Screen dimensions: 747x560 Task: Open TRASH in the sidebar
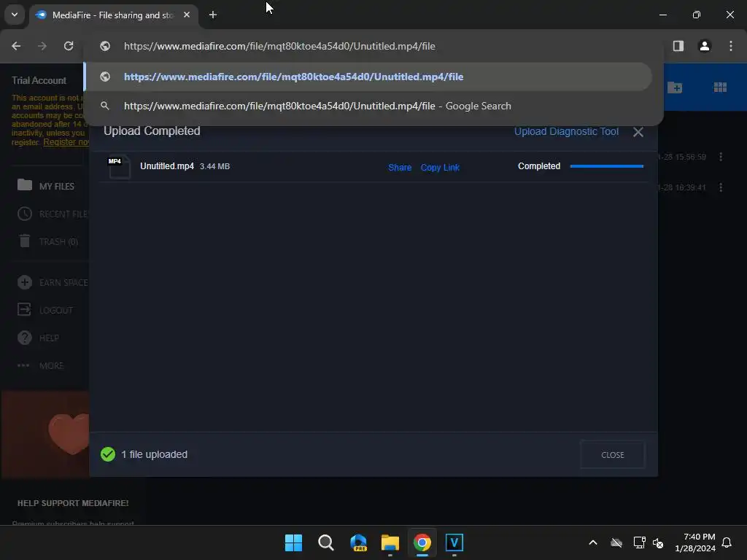coord(47,241)
